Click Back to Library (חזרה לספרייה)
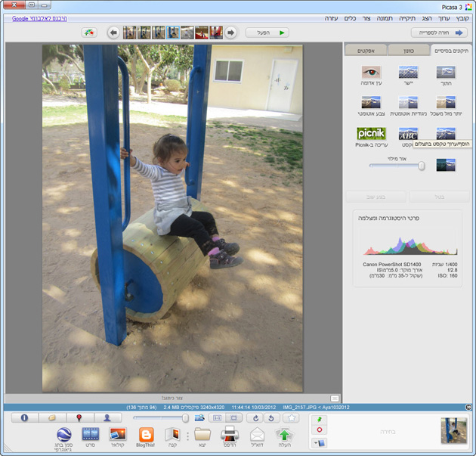 (x=439, y=33)
